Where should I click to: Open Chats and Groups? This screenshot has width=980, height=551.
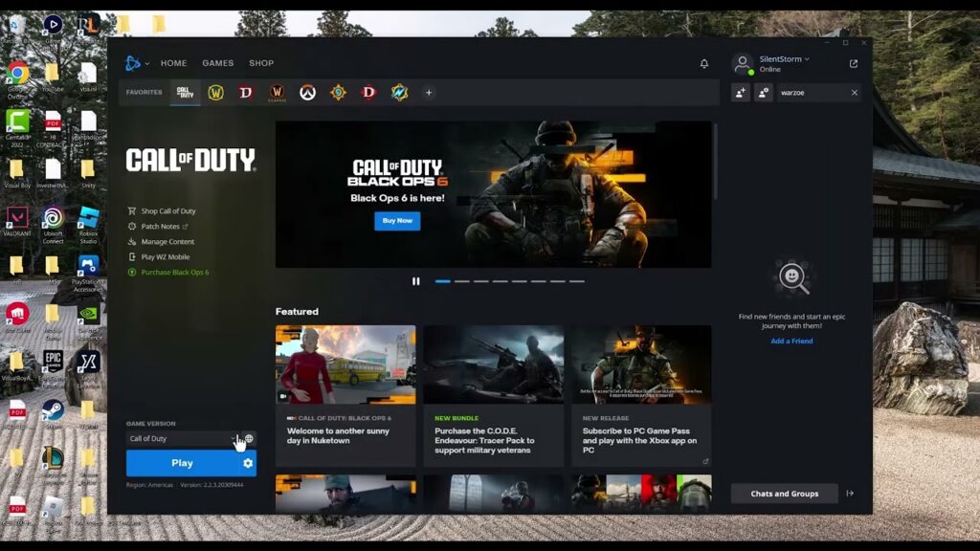pyautogui.click(x=785, y=494)
